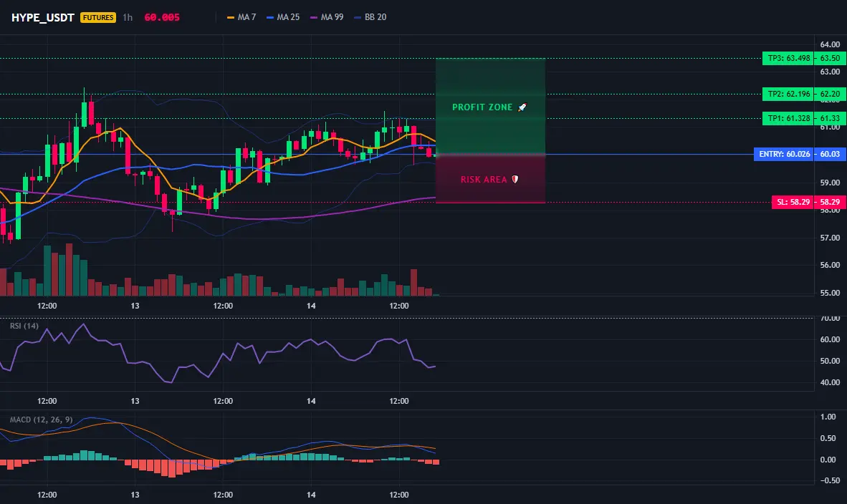This screenshot has width=847, height=504.
Task: Click the 70.00 RSI axis value
Action: pos(830,319)
